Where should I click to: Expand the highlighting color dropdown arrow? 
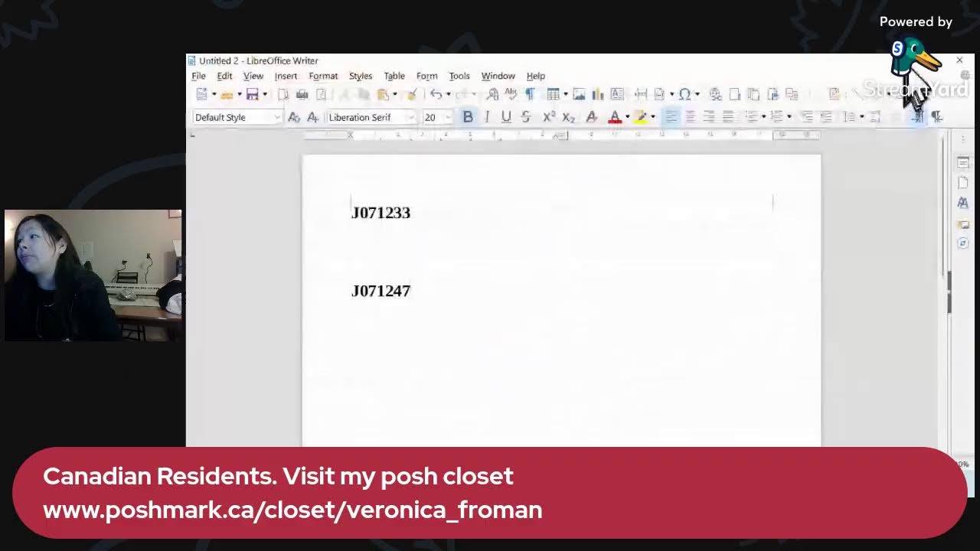coord(652,117)
